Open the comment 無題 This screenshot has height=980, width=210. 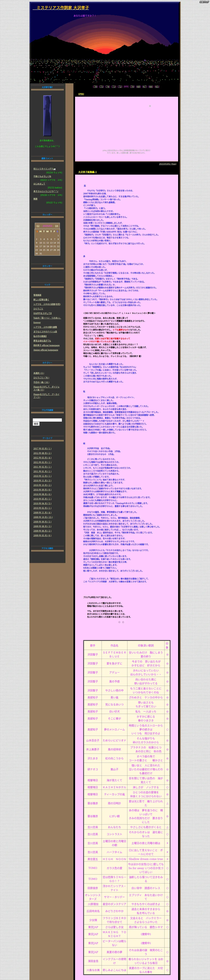35,199
